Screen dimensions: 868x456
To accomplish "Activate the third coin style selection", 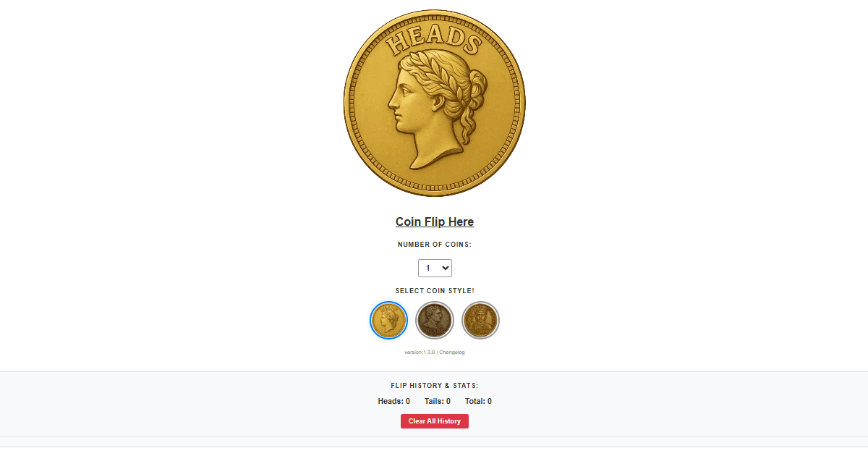I will click(x=480, y=320).
